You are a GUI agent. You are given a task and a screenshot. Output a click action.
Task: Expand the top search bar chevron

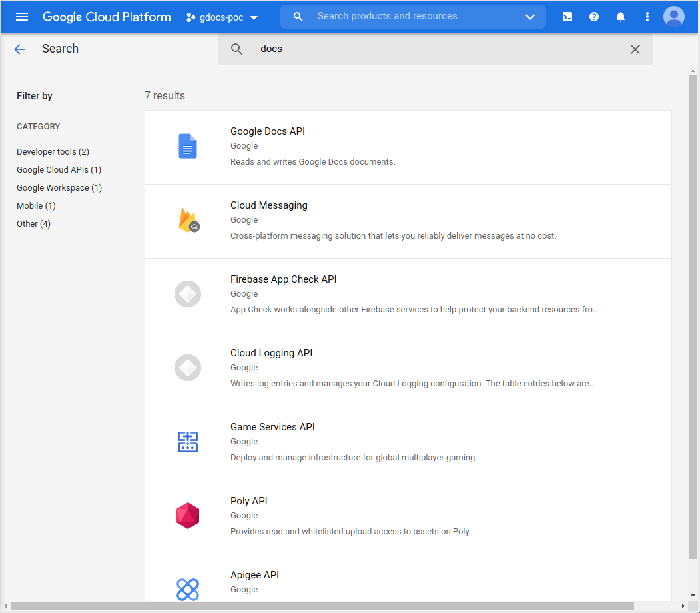tap(530, 17)
